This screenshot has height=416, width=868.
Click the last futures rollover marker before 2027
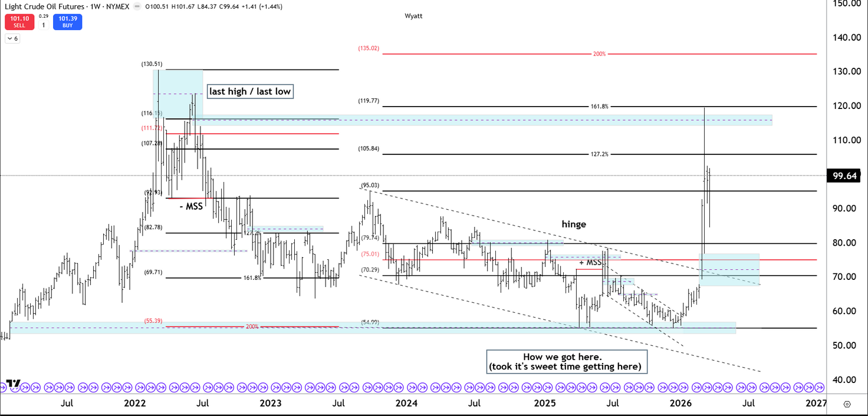click(819, 387)
